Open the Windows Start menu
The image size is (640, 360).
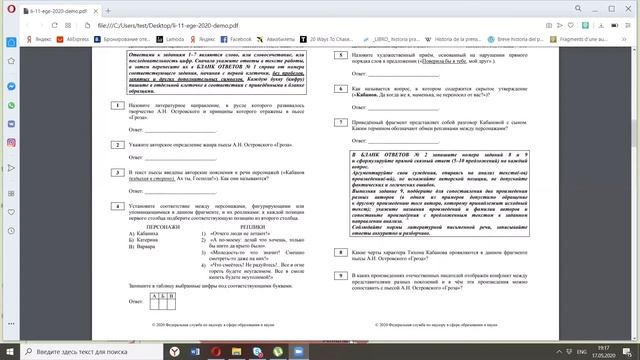10,351
